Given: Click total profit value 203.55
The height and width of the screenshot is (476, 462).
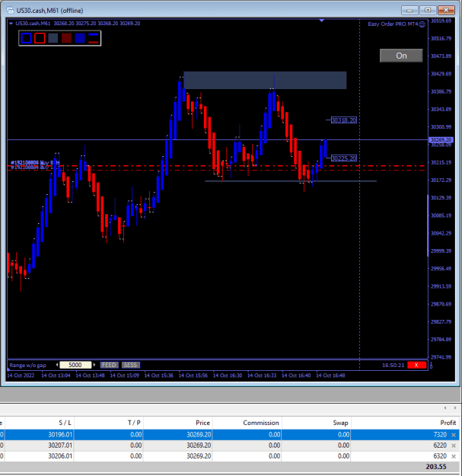Looking at the screenshot, I should coord(436,467).
